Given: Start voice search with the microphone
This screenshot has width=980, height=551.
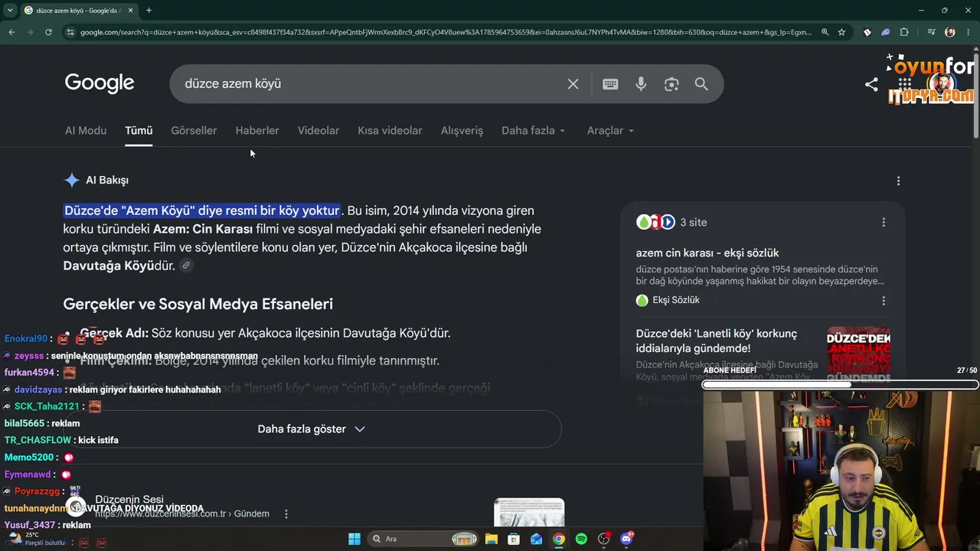Looking at the screenshot, I should pos(641,84).
